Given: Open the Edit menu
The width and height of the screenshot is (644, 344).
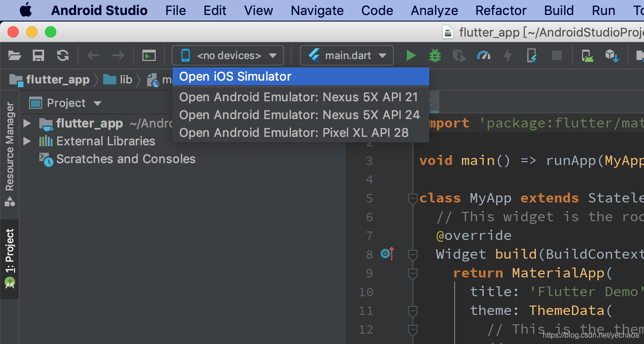Looking at the screenshot, I should pos(215,10).
